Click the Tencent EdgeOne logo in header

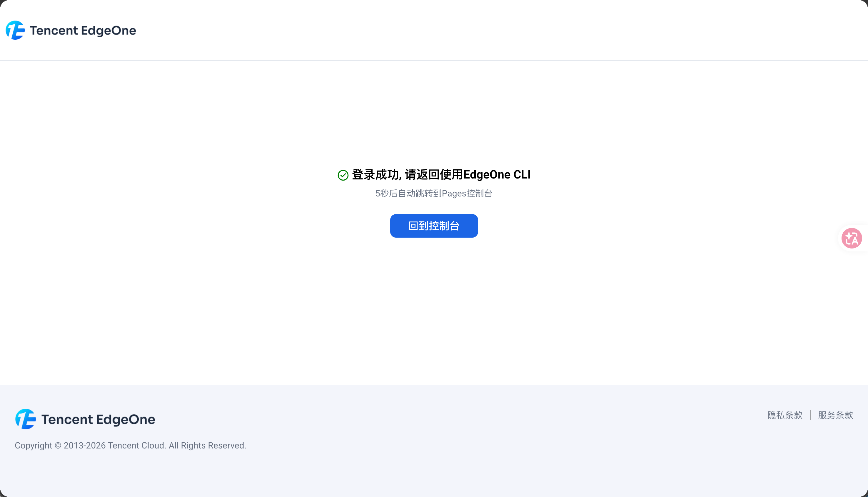(71, 30)
